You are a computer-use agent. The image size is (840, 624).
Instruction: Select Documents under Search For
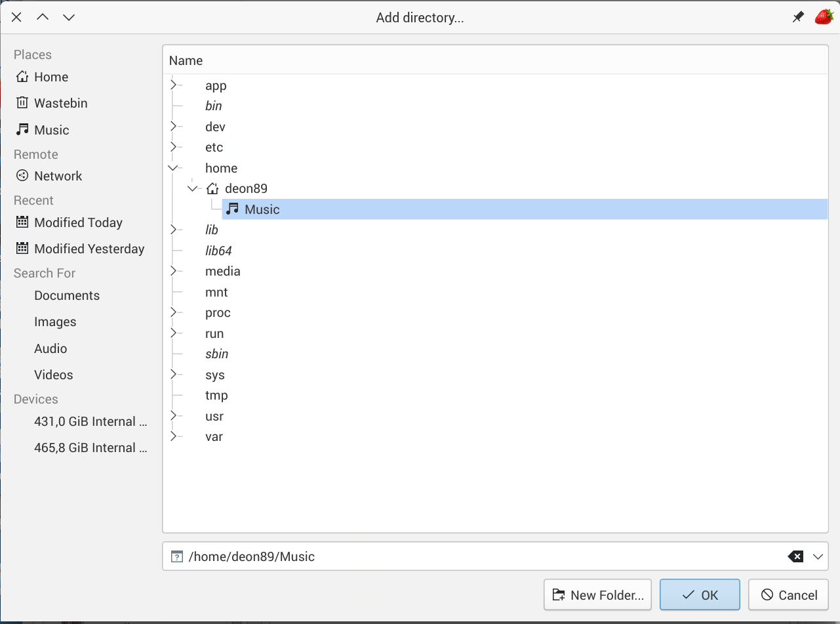(x=67, y=295)
